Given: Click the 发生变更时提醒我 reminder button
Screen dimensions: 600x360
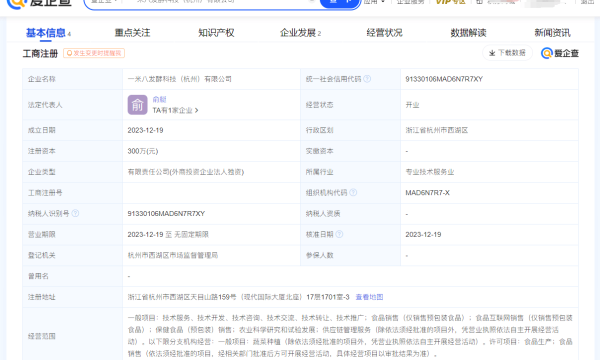Looking at the screenshot, I should [x=94, y=53].
